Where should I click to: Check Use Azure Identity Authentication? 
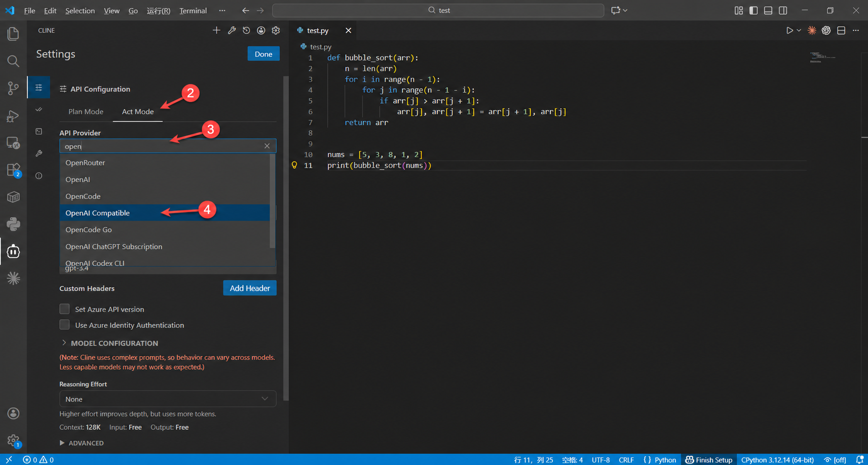click(x=64, y=325)
